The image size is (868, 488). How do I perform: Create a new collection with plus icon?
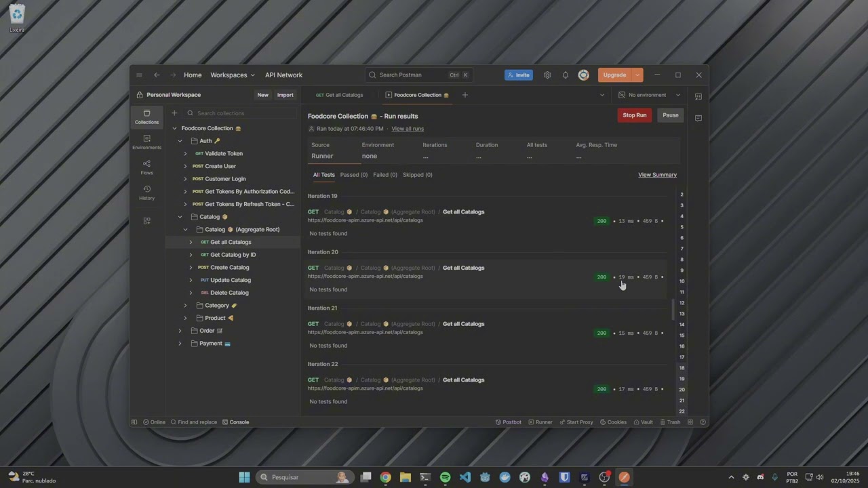174,113
